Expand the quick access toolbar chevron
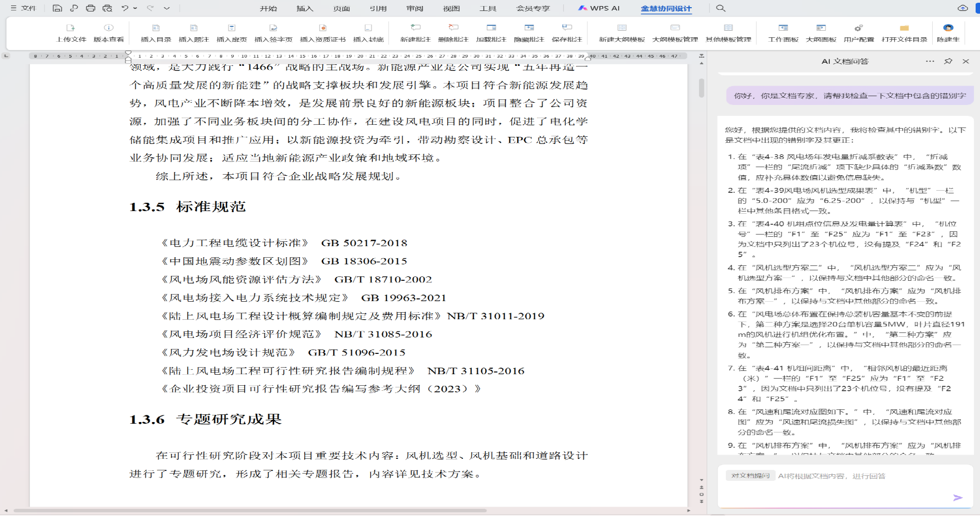 (x=167, y=8)
